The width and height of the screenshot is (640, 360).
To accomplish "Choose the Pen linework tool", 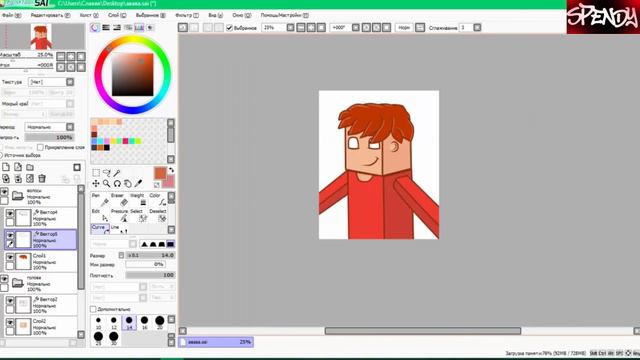I will [x=100, y=200].
